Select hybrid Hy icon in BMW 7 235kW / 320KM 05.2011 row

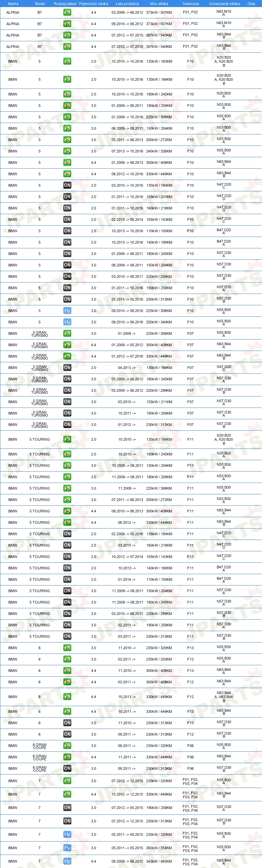67,834
